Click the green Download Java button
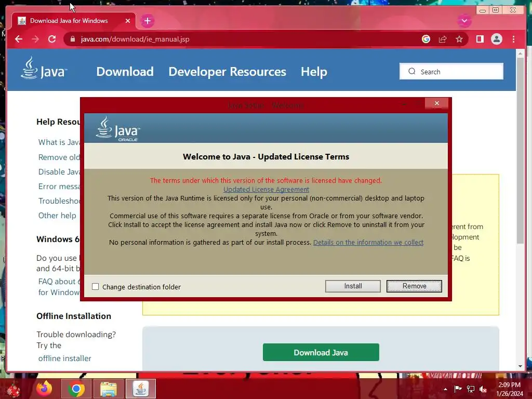This screenshot has height=399, width=532. click(321, 352)
